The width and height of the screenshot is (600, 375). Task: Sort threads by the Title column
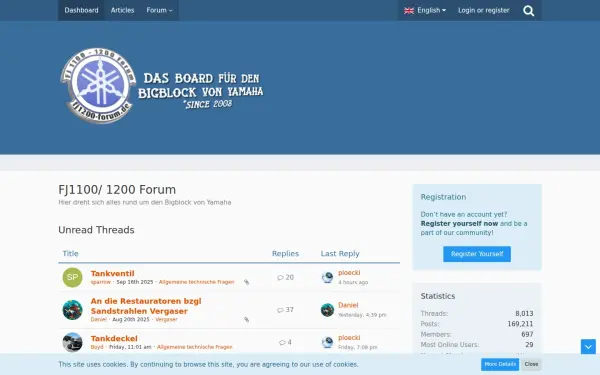point(70,253)
